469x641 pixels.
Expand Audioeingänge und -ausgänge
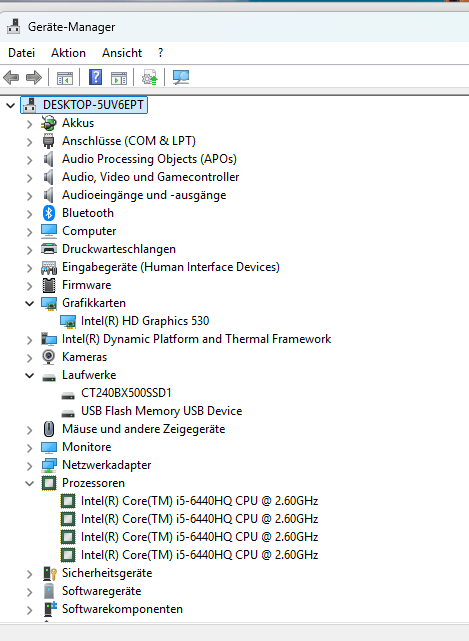coord(29,195)
